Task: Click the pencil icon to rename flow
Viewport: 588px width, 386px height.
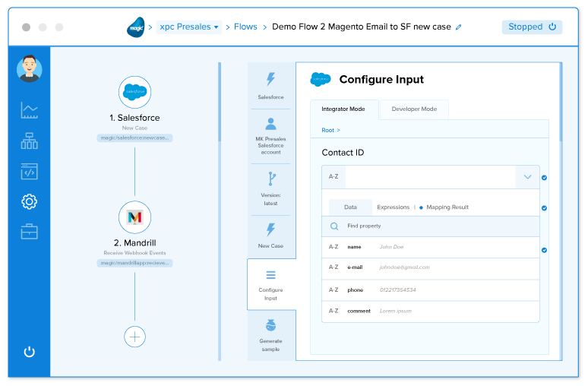Action: [458, 27]
